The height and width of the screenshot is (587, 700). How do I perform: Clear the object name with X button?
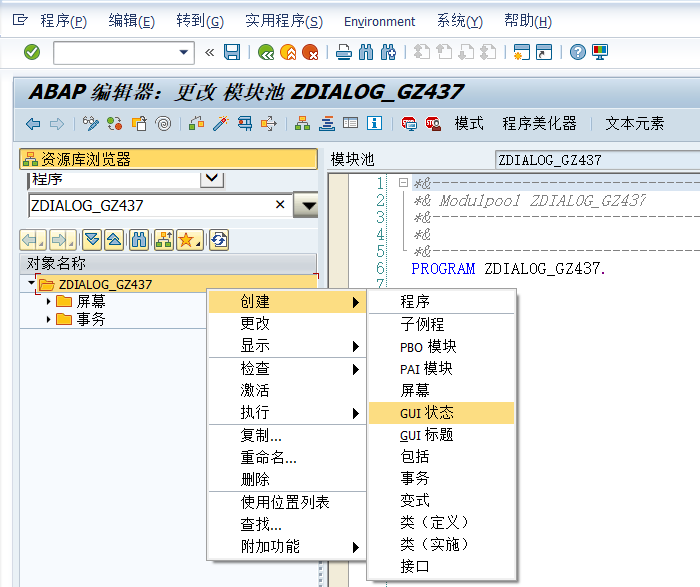(x=280, y=204)
